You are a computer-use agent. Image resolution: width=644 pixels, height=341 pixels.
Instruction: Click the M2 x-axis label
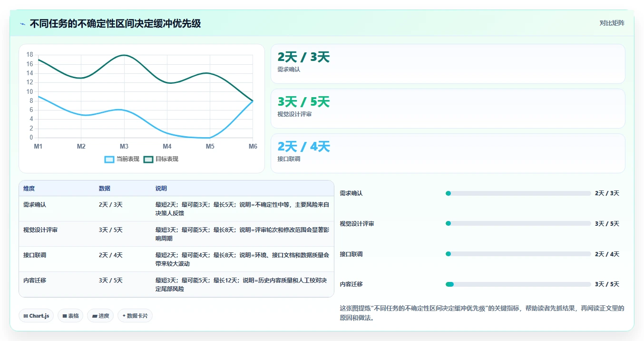pyautogui.click(x=81, y=146)
